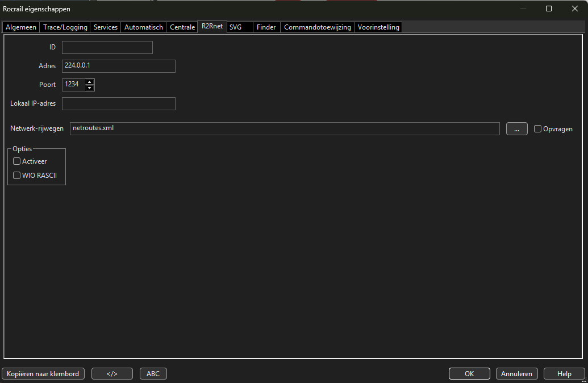The image size is (588, 383).
Task: Show the Finder tab
Action: point(266,27)
